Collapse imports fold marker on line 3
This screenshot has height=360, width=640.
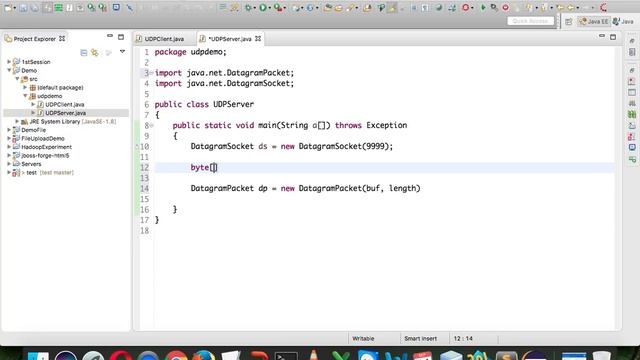(x=151, y=73)
